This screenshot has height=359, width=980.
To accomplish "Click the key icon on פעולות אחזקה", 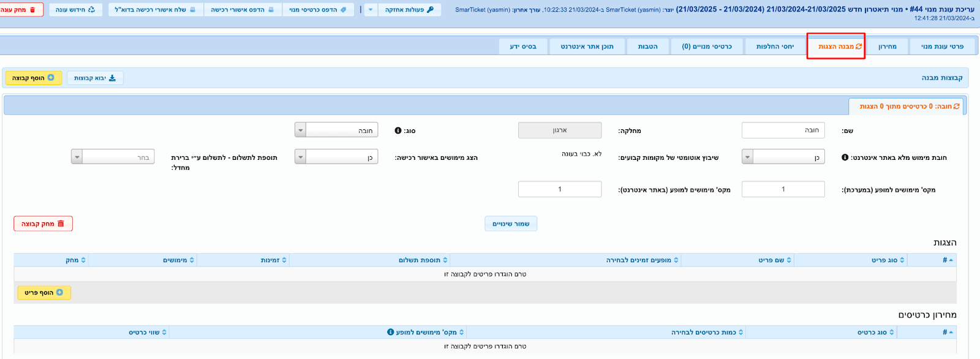I will point(430,10).
